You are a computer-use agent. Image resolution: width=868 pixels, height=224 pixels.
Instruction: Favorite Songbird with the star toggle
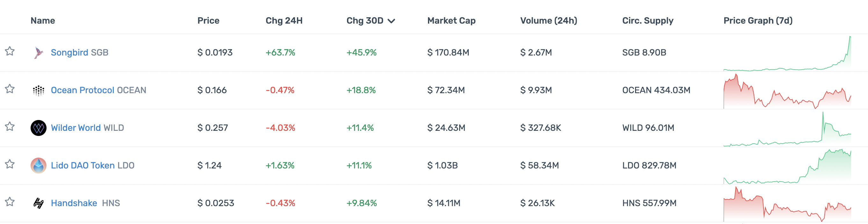point(10,51)
